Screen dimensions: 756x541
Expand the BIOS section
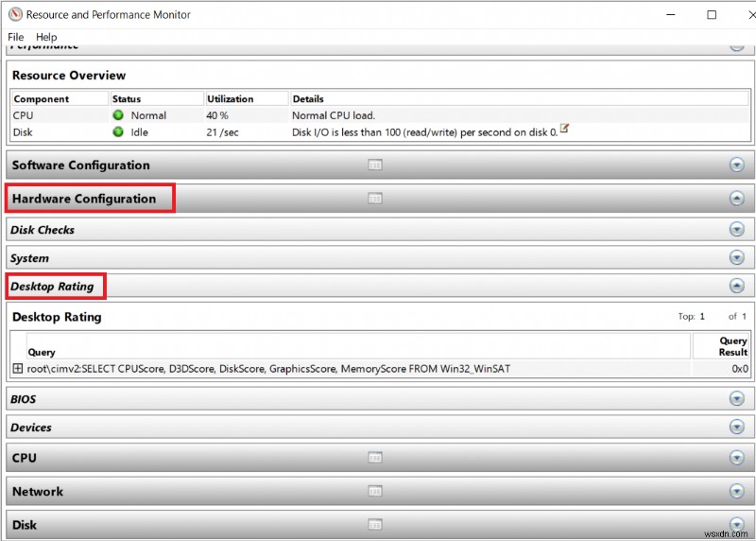(736, 398)
